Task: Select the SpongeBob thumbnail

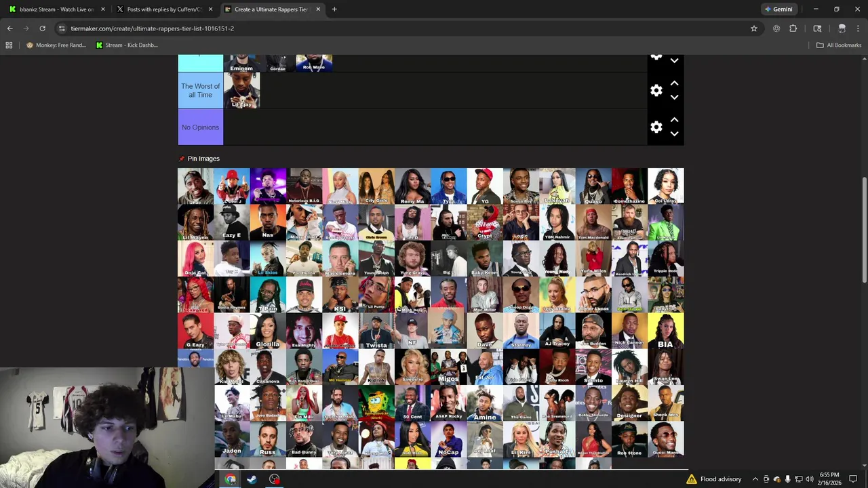Action: 376,403
